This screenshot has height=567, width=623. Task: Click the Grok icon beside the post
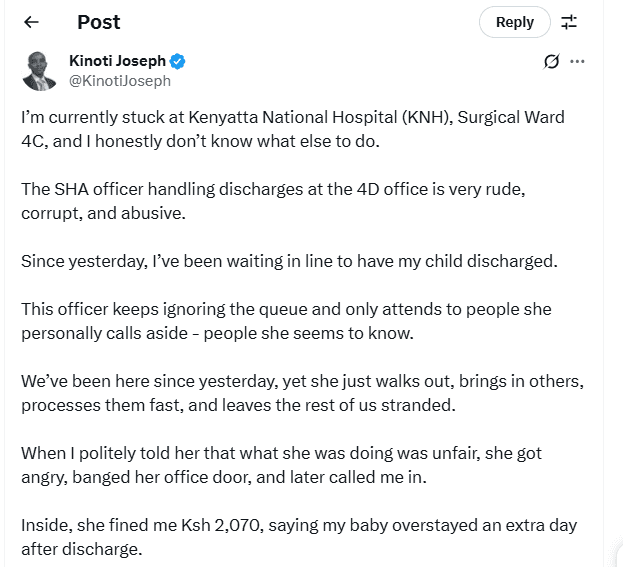point(550,62)
